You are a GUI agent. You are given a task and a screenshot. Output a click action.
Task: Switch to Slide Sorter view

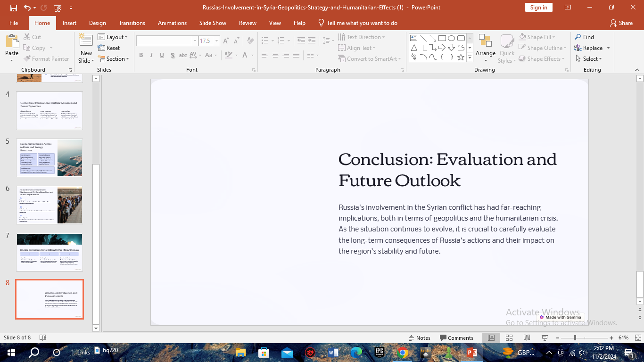click(509, 338)
